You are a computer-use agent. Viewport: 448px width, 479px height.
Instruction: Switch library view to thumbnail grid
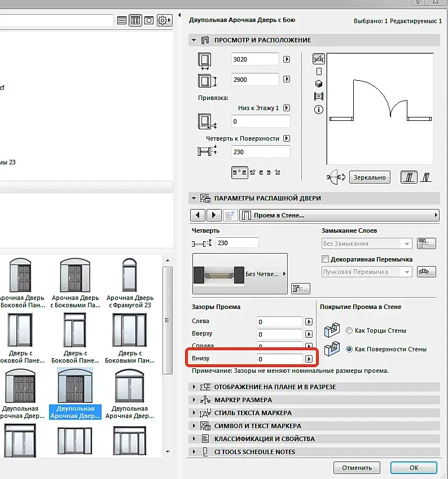point(135,20)
